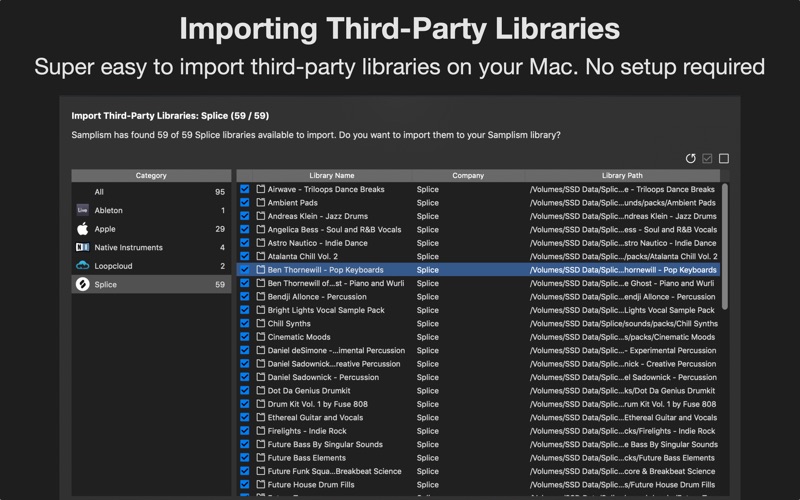Click Splice company cell for Atalanta Chill Vol. 2
This screenshot has width=800, height=500.
pyautogui.click(x=428, y=256)
